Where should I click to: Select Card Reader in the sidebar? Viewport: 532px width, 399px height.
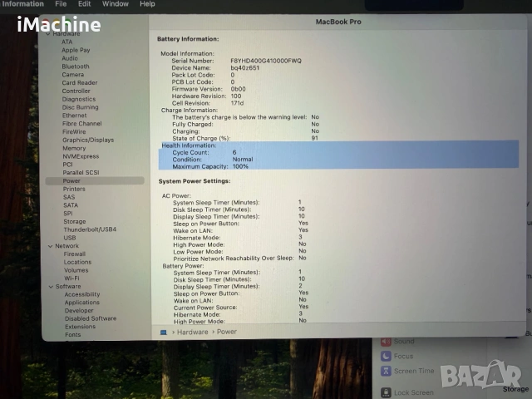80,83
